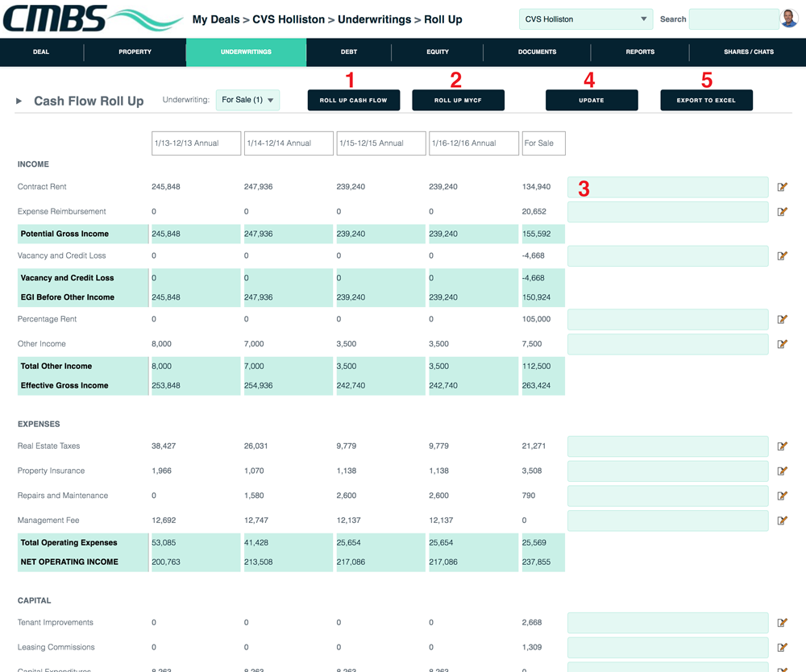This screenshot has width=806, height=672.
Task: Click edit icon for Contract Rent row
Action: pyautogui.click(x=783, y=187)
